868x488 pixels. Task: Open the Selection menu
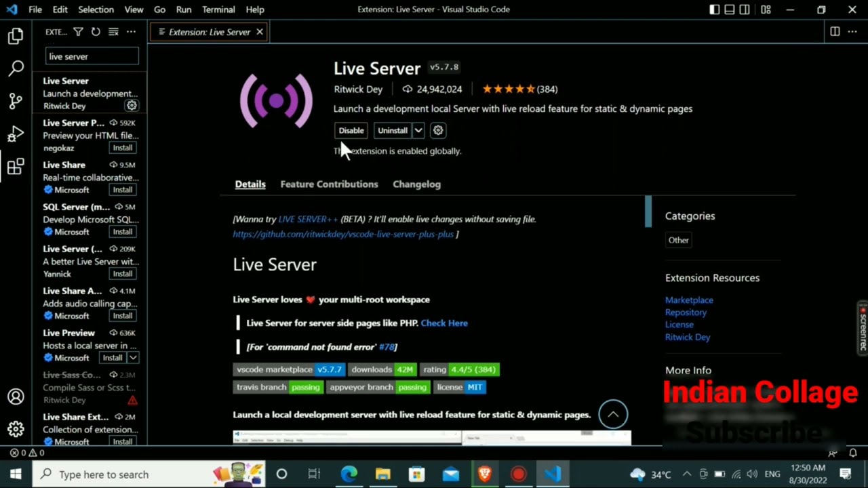(x=96, y=9)
